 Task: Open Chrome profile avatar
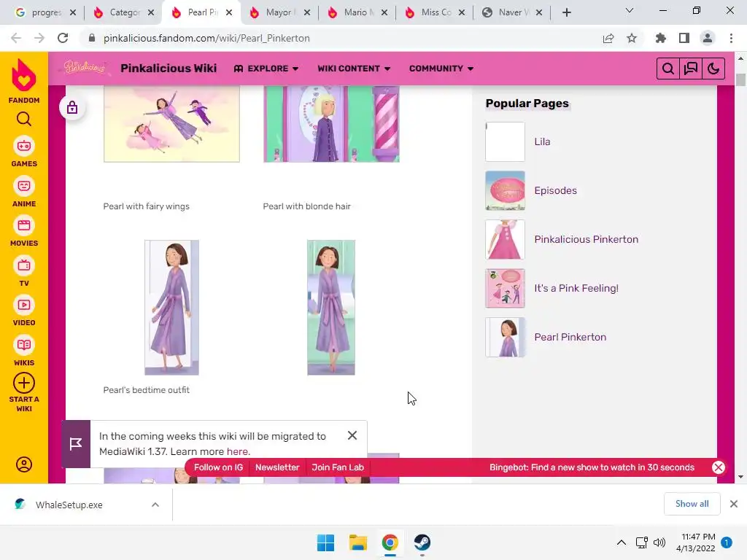tap(708, 38)
